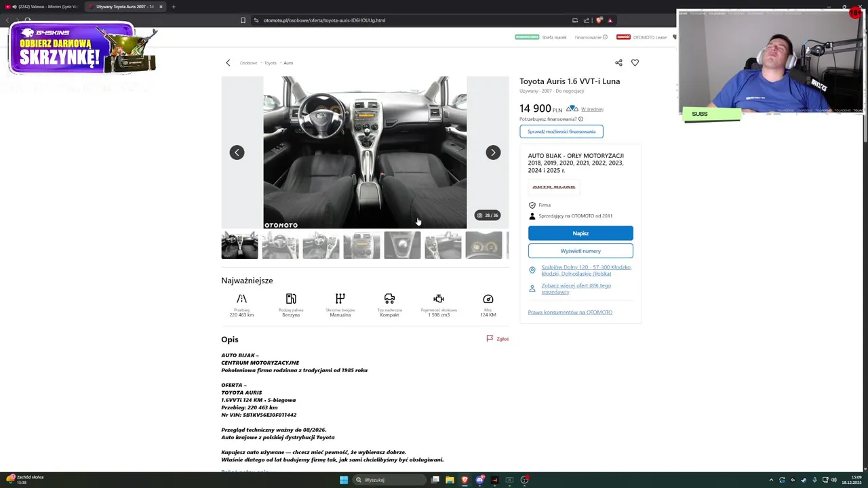Open File Explorer from taskbar

click(450, 480)
